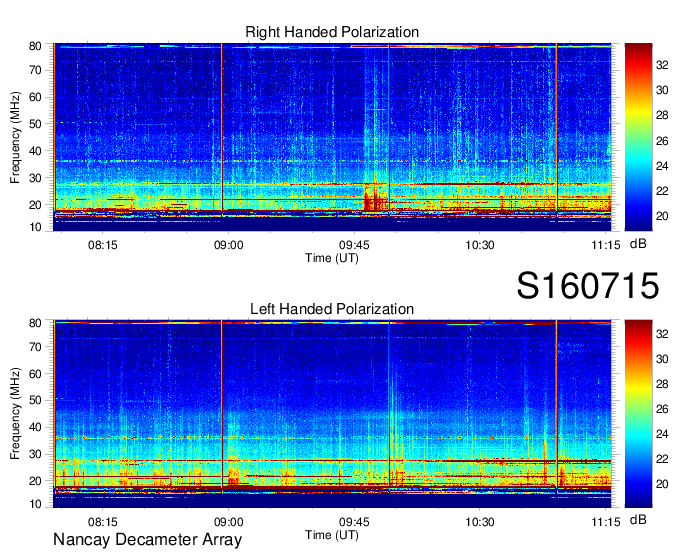The image size is (680, 552).
Task: Click the 50 MHz tick on top plot
Action: click(x=35, y=124)
